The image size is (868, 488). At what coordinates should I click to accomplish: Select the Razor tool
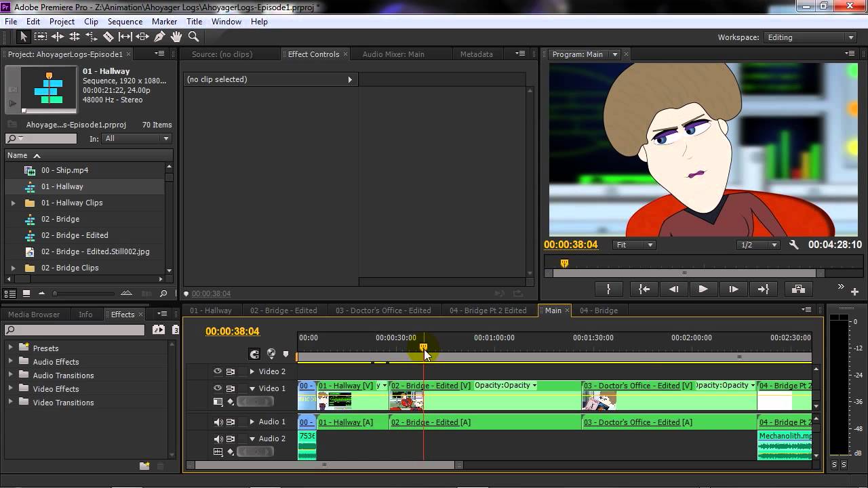pyautogui.click(x=108, y=37)
